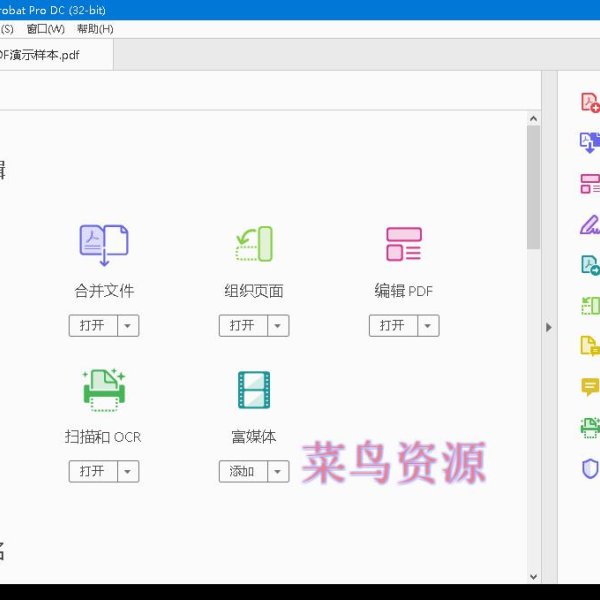
Task: Click 打开 button under 合并文件
Action: pyautogui.click(x=93, y=326)
